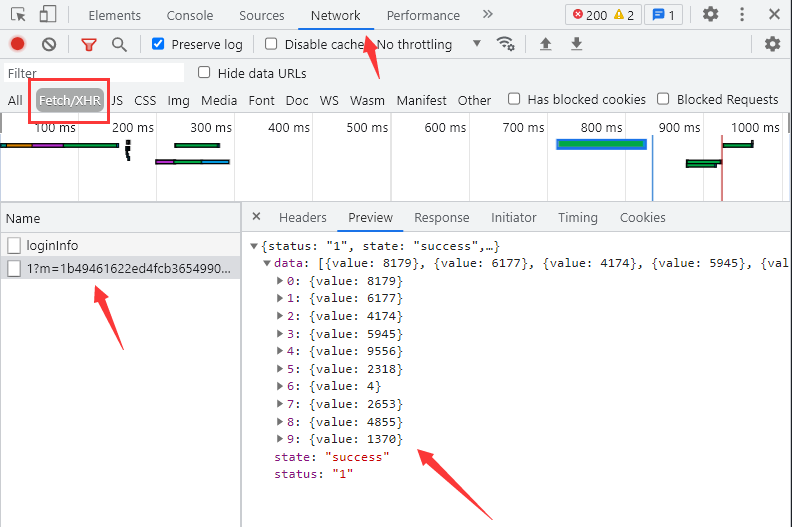Uncheck the Preserve log checkbox

pos(158,44)
